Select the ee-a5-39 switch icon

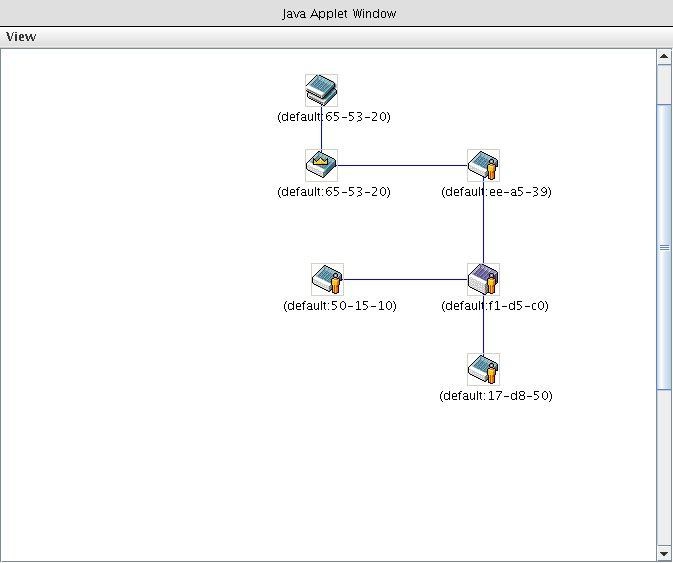coord(483,165)
